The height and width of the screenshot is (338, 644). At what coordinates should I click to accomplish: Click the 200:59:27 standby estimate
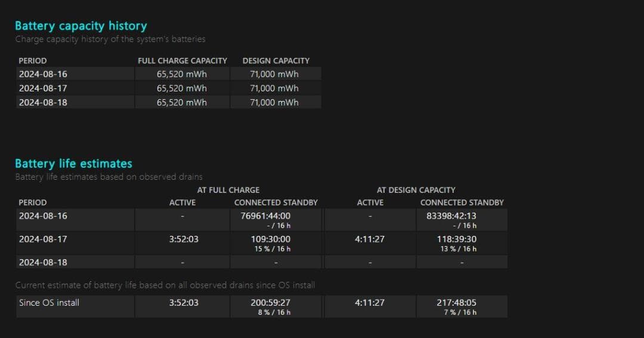[x=271, y=303]
